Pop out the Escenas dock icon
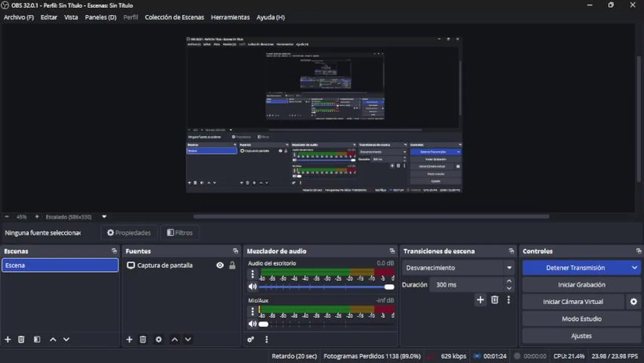Viewport: 644px width, 363px height. [x=114, y=251]
